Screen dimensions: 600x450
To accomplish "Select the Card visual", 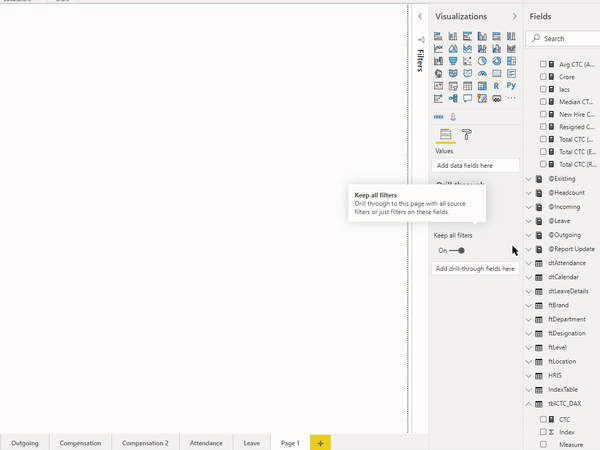I will coord(497,73).
